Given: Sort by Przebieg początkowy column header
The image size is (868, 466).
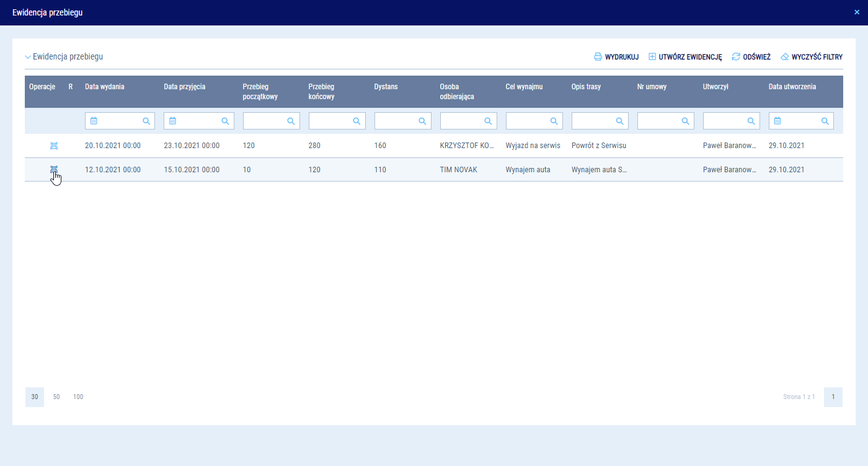Looking at the screenshot, I should [260, 91].
